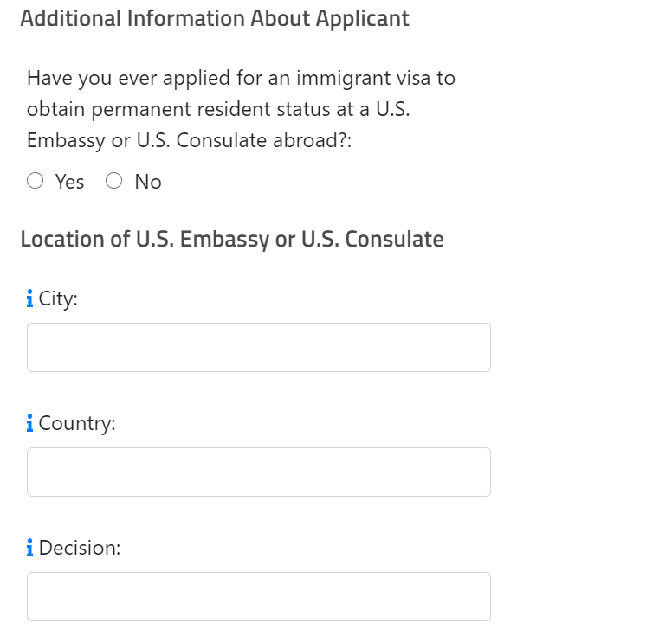
Task: Answer No to the immigrant visa question
Action: pyautogui.click(x=114, y=181)
